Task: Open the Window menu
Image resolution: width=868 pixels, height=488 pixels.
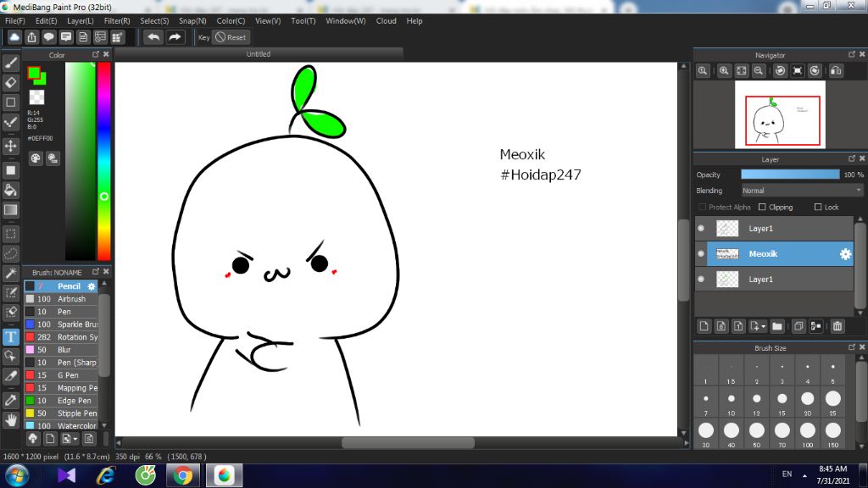Action: pos(346,21)
